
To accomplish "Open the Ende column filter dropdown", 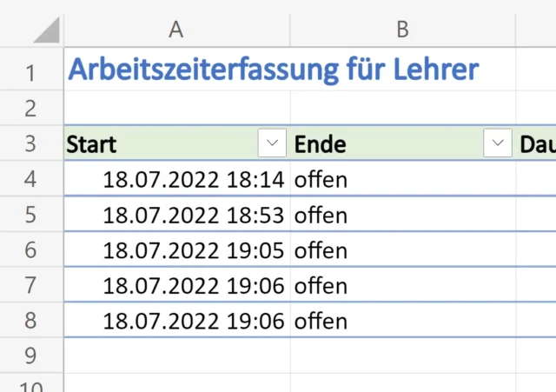I will tap(497, 143).
